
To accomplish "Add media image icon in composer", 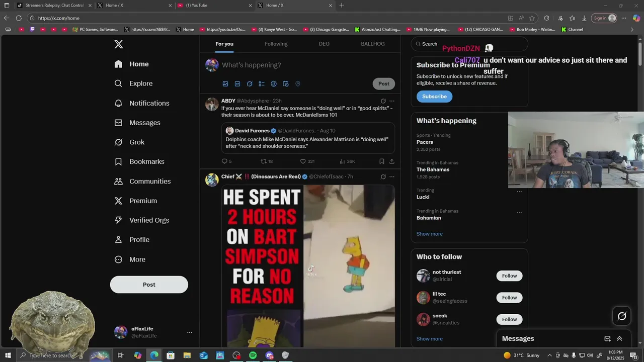I will coord(225,84).
